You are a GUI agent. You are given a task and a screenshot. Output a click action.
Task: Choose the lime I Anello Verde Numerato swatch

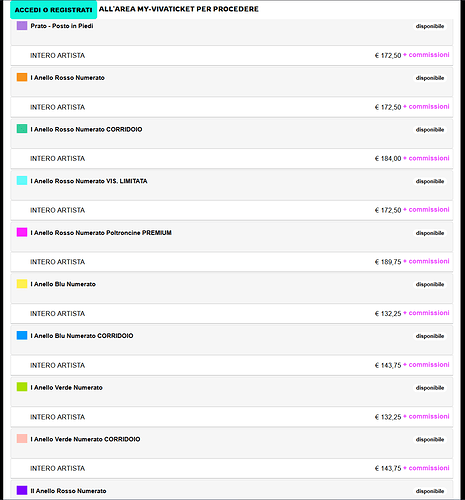(22, 387)
